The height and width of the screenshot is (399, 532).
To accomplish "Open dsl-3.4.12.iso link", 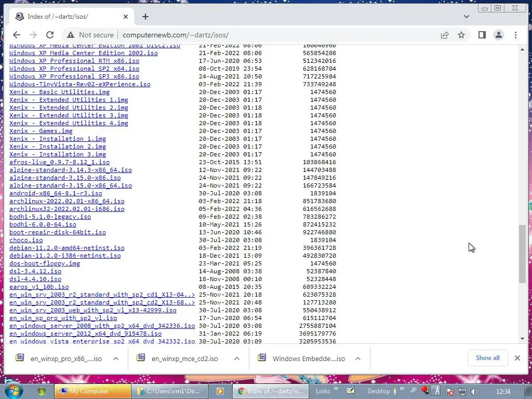I will 35,271.
